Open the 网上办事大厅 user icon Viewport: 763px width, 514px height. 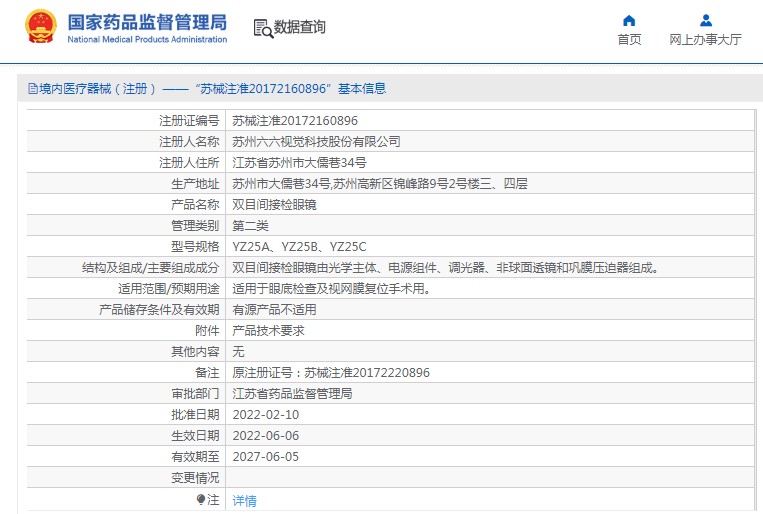(x=706, y=20)
